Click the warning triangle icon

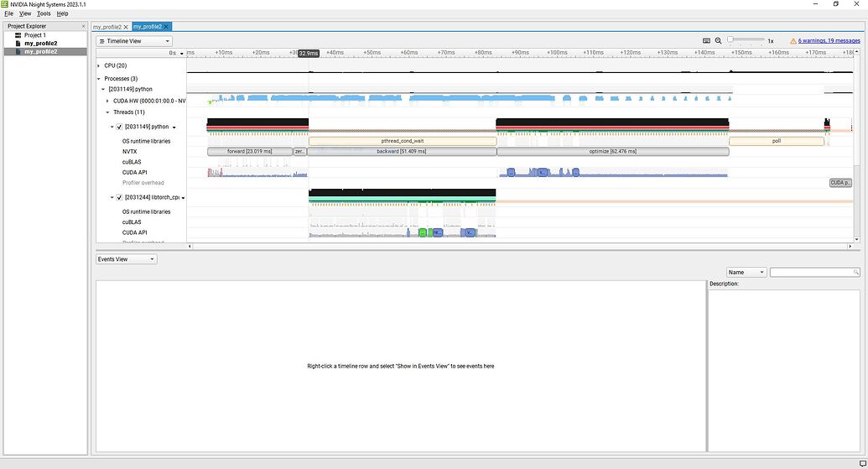(793, 40)
